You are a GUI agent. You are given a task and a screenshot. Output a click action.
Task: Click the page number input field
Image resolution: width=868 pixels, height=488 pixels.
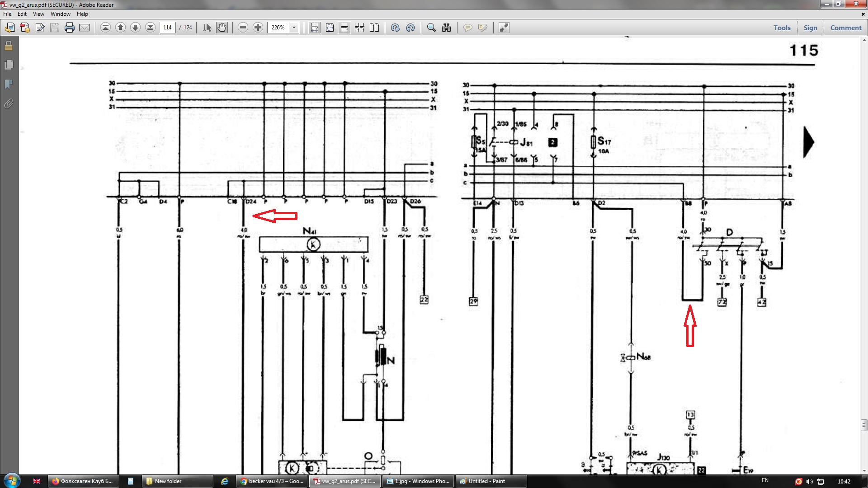click(x=167, y=28)
